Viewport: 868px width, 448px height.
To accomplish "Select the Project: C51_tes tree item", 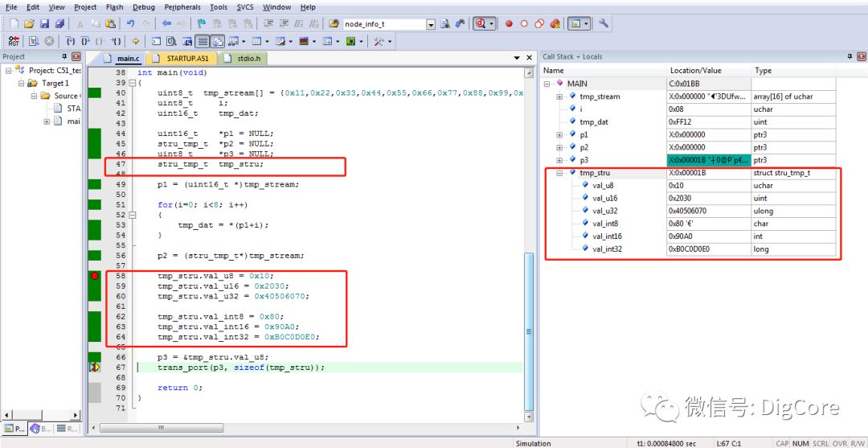I will click(x=55, y=70).
